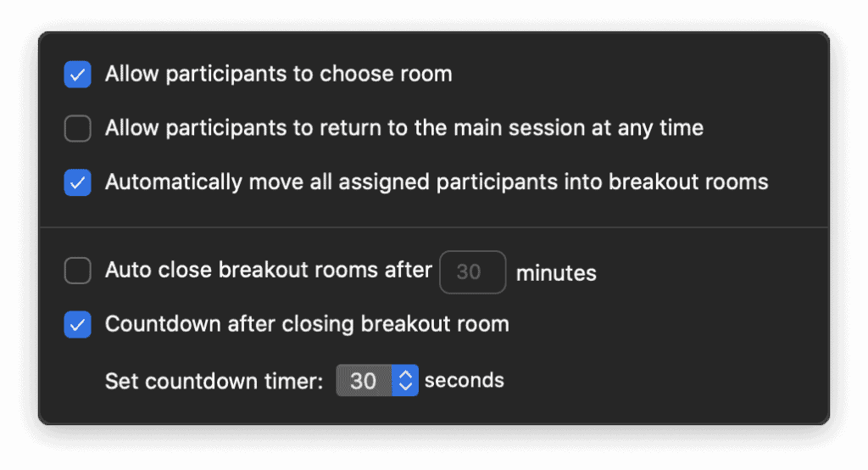Click the 'minutes' text after the field
The height and width of the screenshot is (470, 868).
556,273
